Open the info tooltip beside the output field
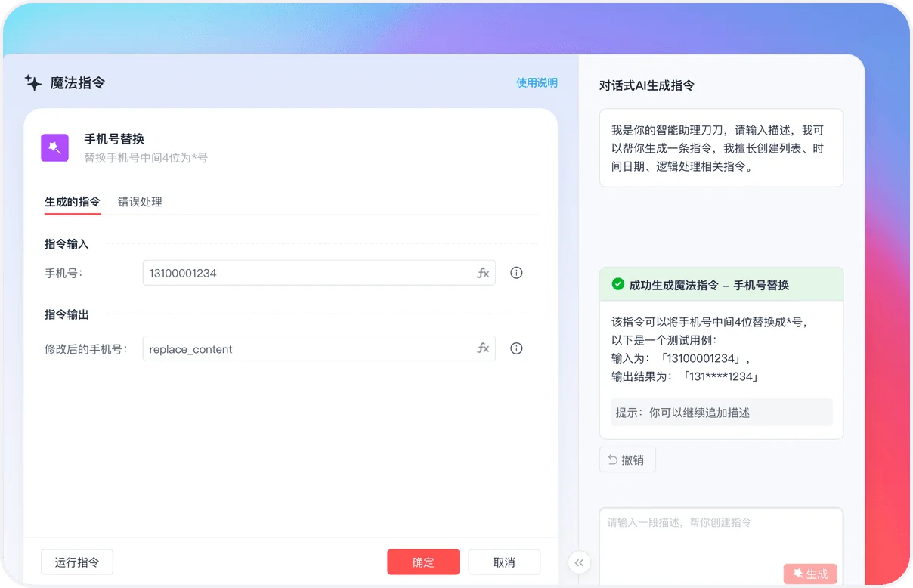 coord(516,348)
